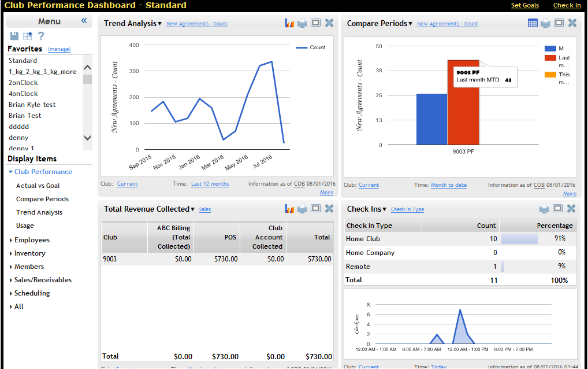Open help via question mark icon

click(41, 36)
